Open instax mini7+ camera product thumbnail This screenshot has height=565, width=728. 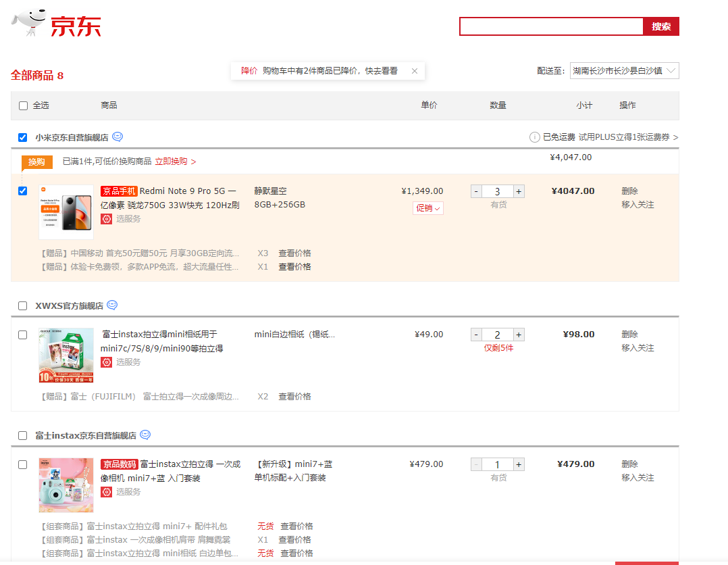(x=66, y=485)
